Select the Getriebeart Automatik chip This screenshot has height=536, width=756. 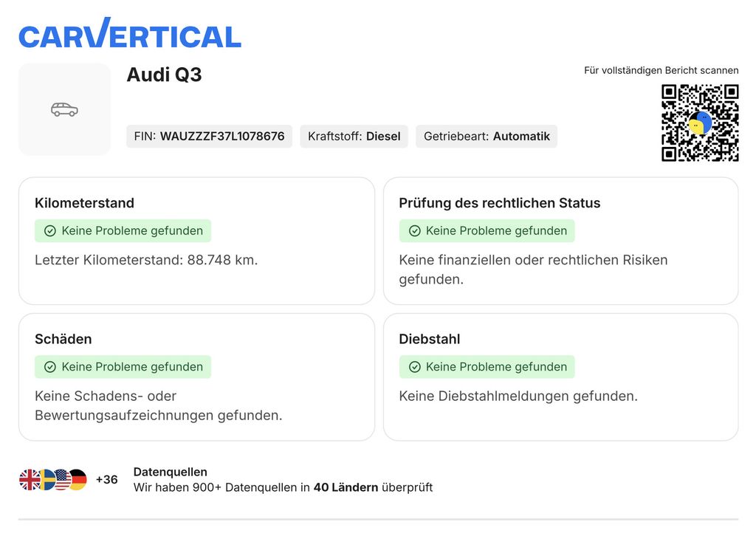[487, 137]
